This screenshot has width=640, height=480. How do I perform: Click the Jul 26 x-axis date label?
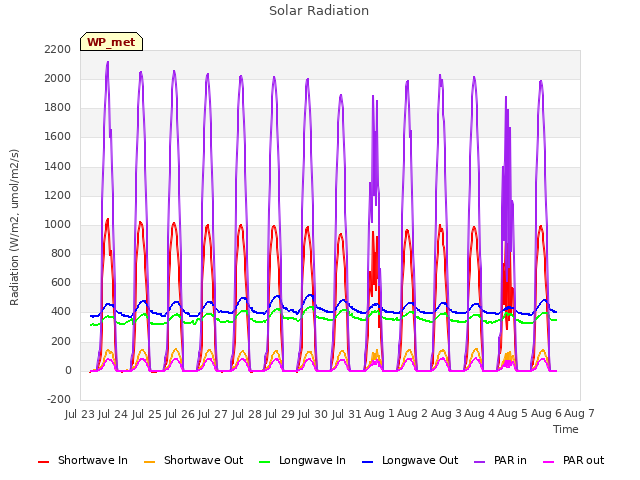click(180, 414)
